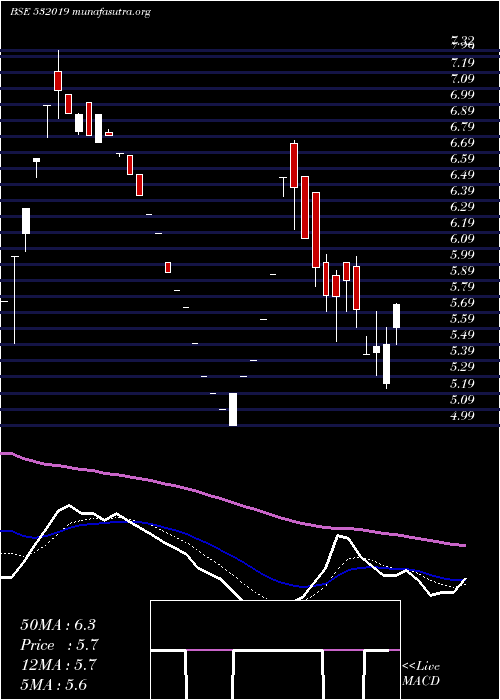Pick the 6.69 axis label

point(462,143)
